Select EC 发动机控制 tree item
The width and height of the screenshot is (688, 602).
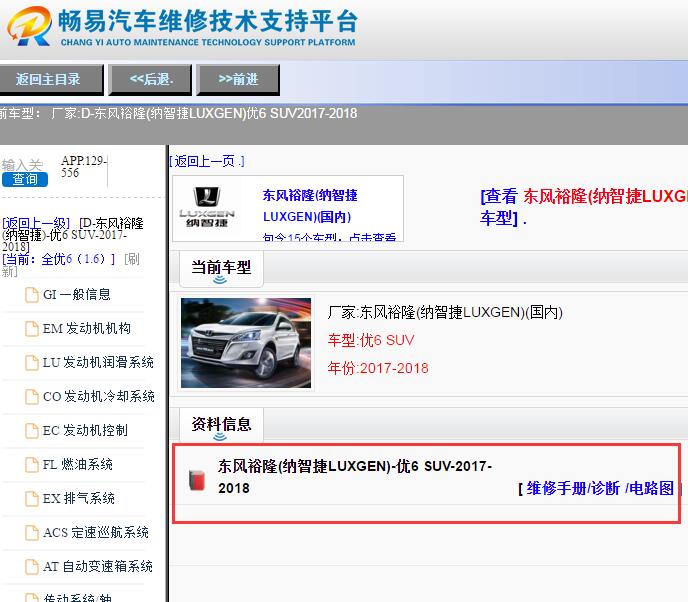(x=85, y=430)
